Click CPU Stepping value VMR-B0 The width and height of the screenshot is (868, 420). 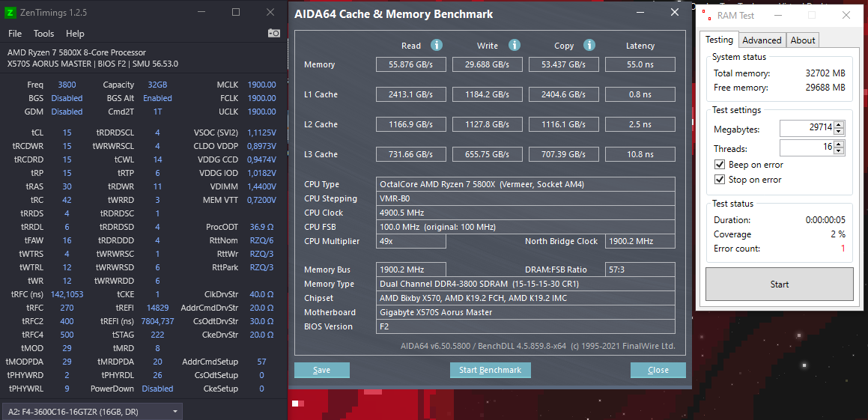click(525, 198)
